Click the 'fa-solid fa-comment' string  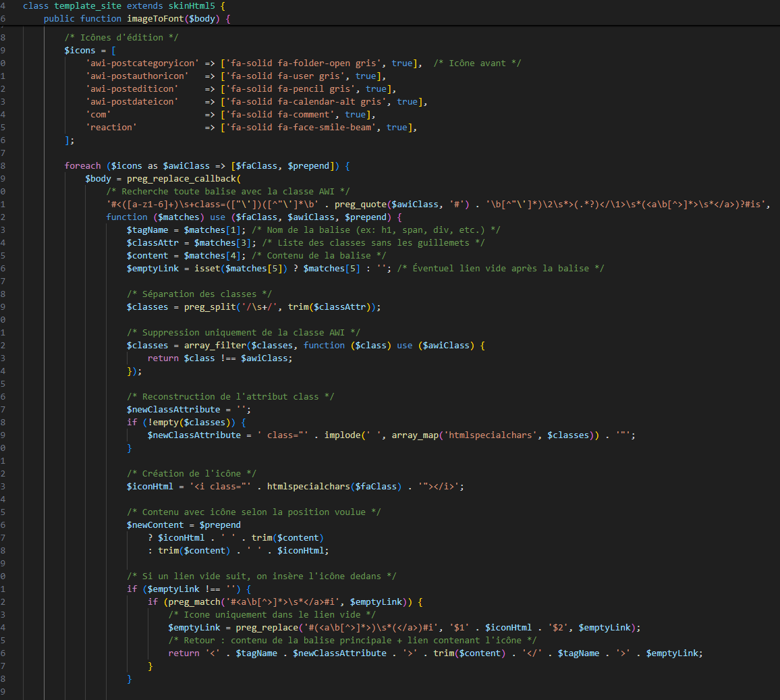[x=281, y=115]
